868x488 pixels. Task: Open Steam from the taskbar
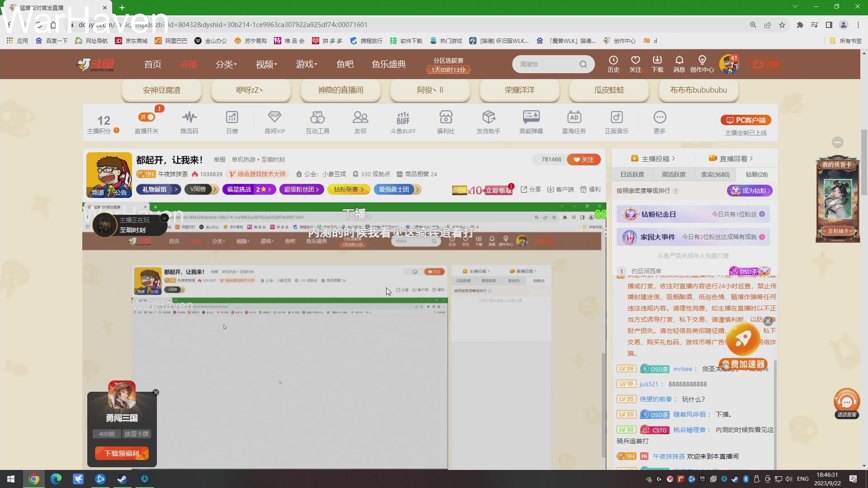(122, 479)
